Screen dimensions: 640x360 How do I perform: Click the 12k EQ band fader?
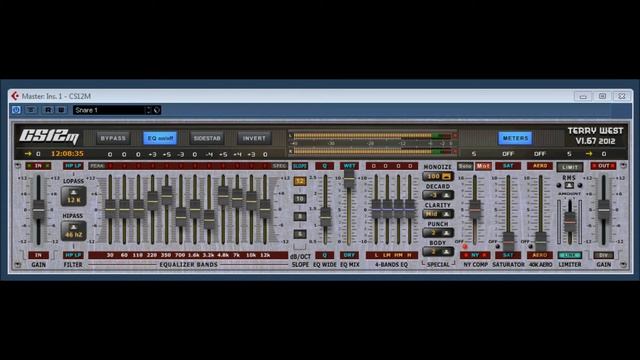point(265,209)
